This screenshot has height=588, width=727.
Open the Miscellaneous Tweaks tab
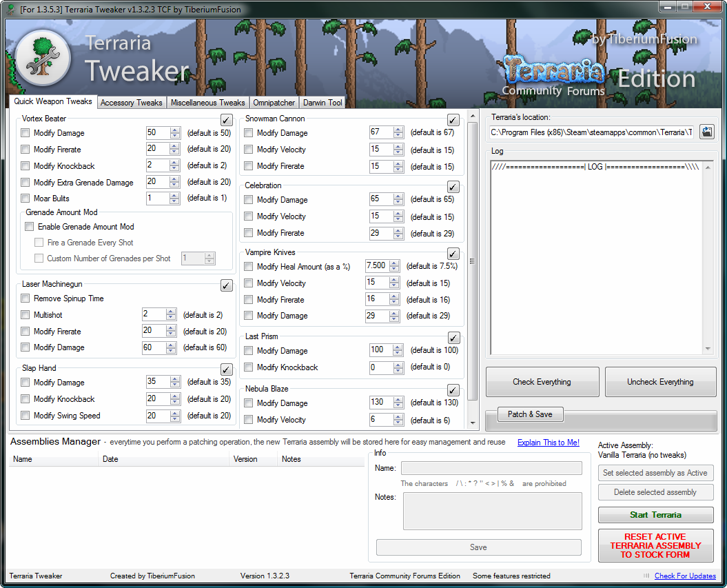(207, 103)
